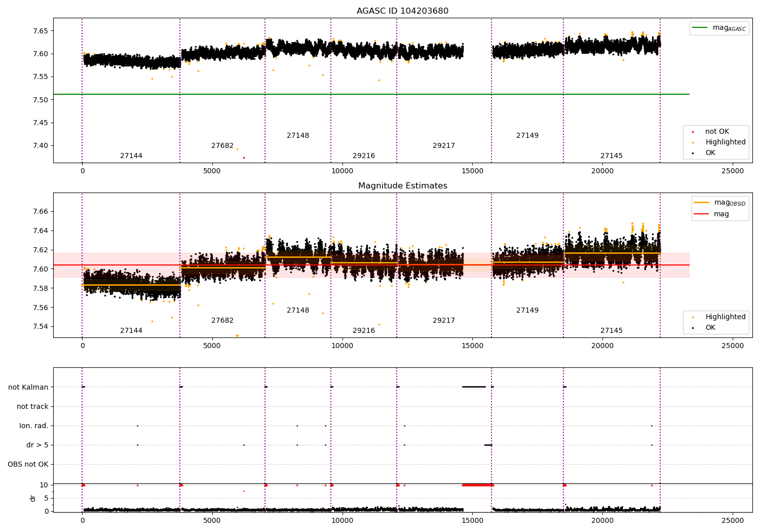Click the green mag AGASC line in top plot
This screenshot has width=760, height=532.
point(371,94)
